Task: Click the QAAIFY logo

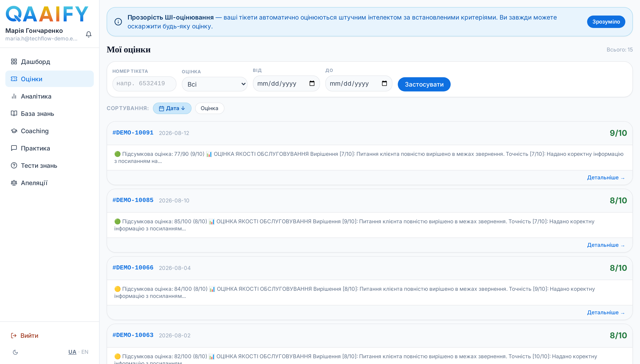Action: (x=47, y=14)
